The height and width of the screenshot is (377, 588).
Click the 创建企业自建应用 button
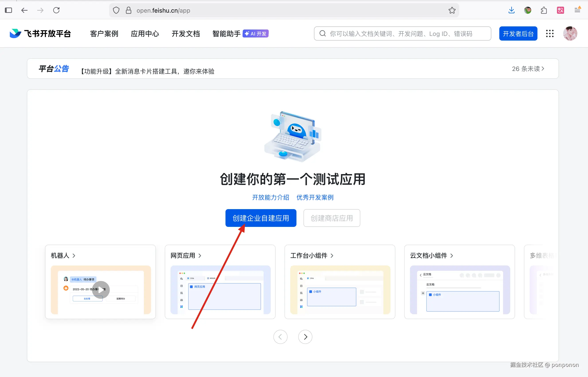(x=261, y=218)
